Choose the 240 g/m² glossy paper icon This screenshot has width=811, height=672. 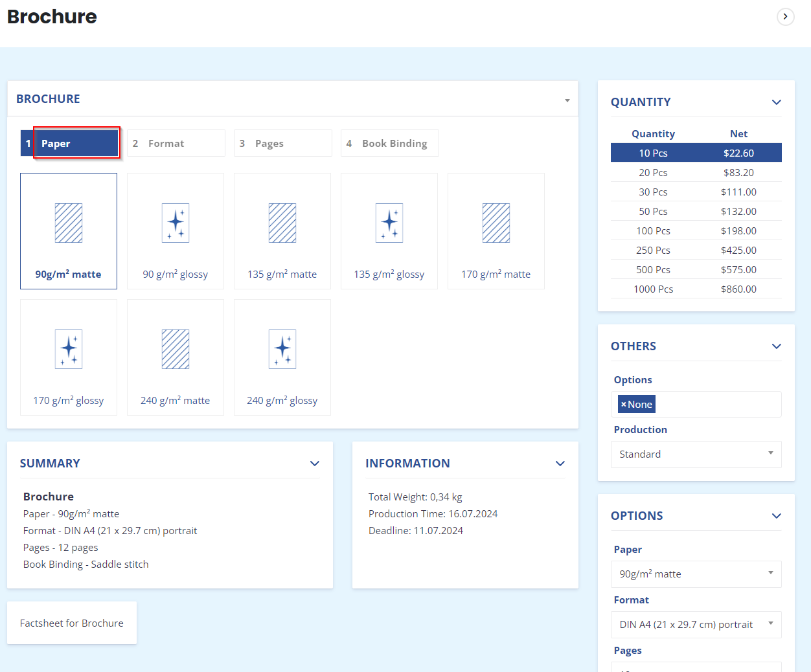coord(282,349)
